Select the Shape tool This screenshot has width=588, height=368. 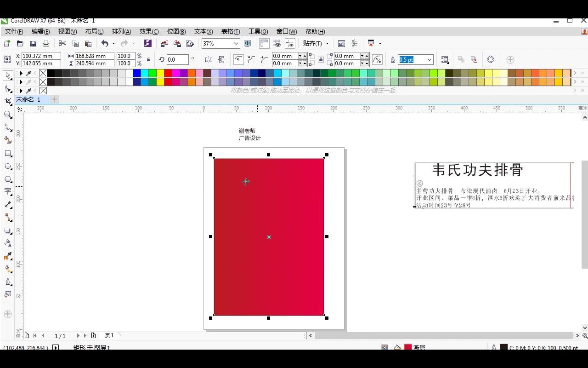[x=7, y=88]
